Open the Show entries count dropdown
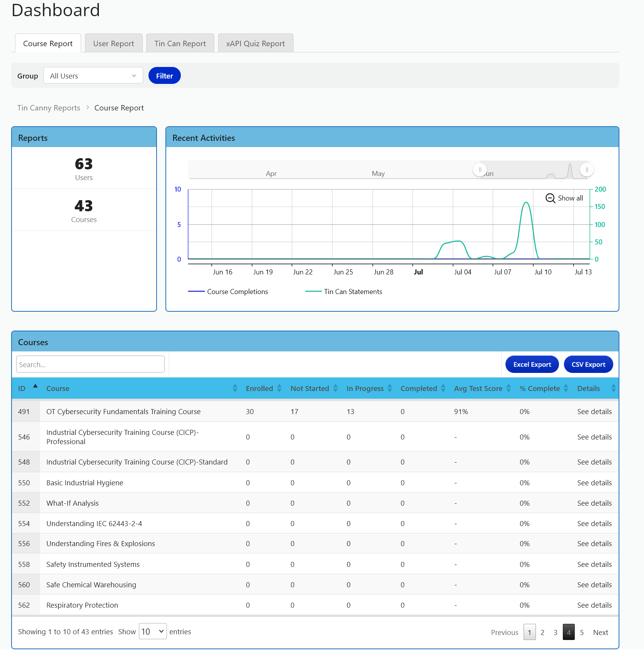This screenshot has width=644, height=650. pos(153,632)
